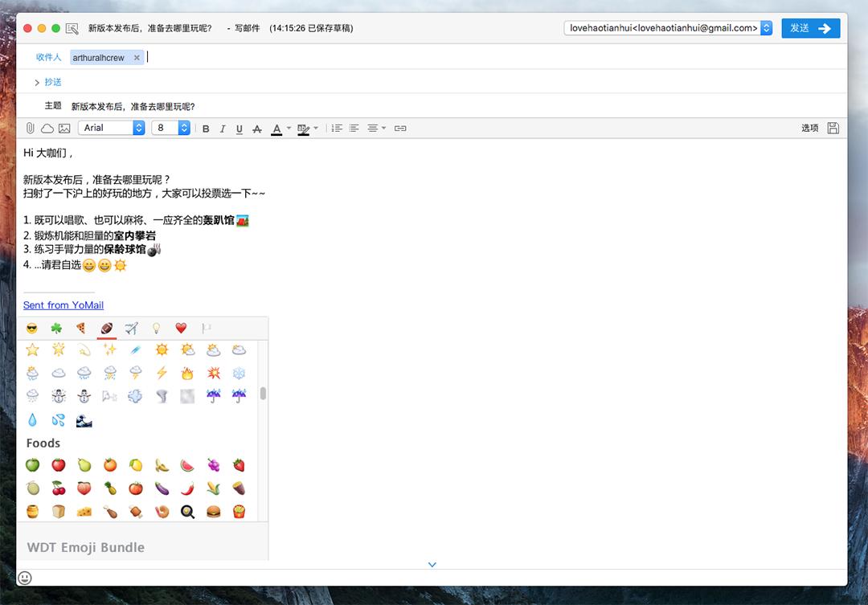Click the paperclip attach file icon
868x605 pixels.
click(x=31, y=129)
